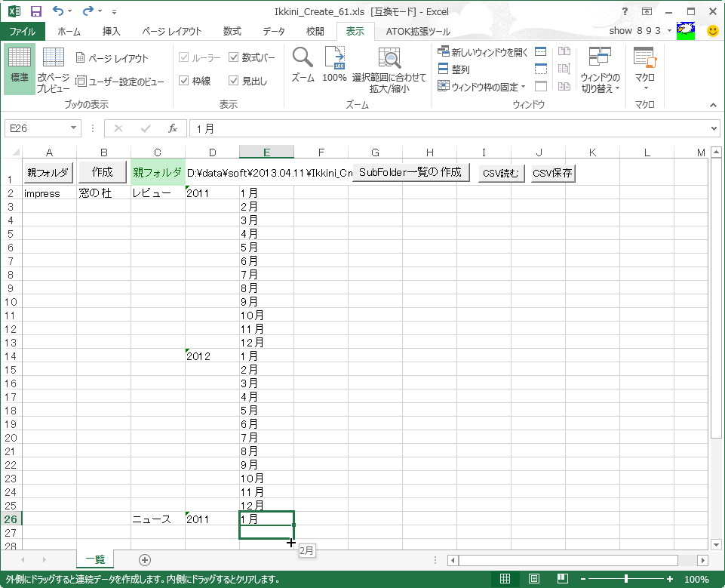Open ウィンドウの切り替え switch windows
The image size is (725, 588).
(601, 70)
